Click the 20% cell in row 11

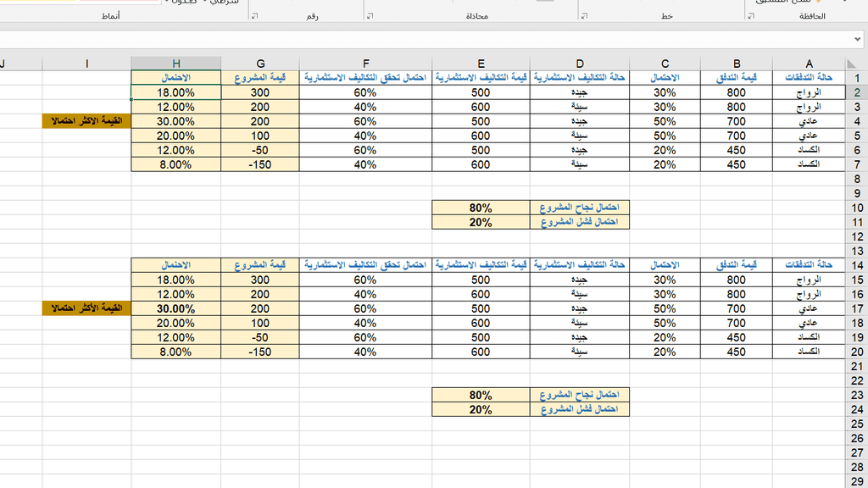click(481, 222)
